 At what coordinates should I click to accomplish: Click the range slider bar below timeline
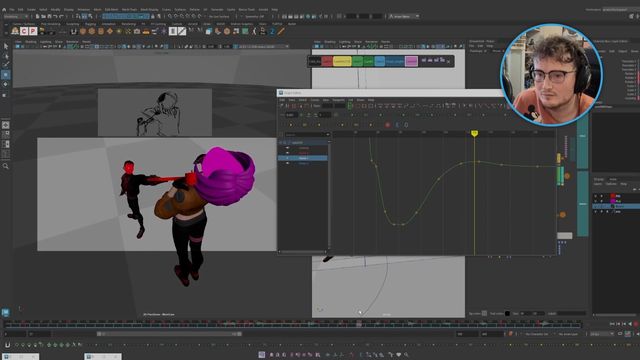click(x=169, y=334)
